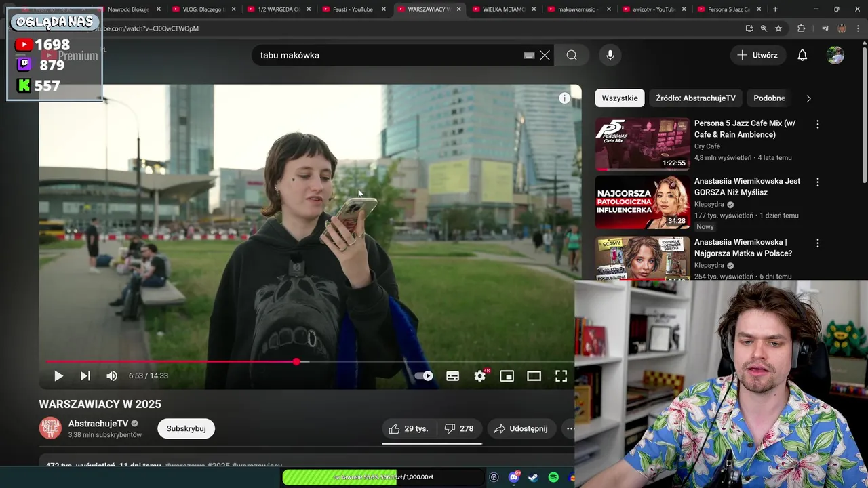Open a new browser tab
Screen dimensions: 868x488
[x=775, y=9]
